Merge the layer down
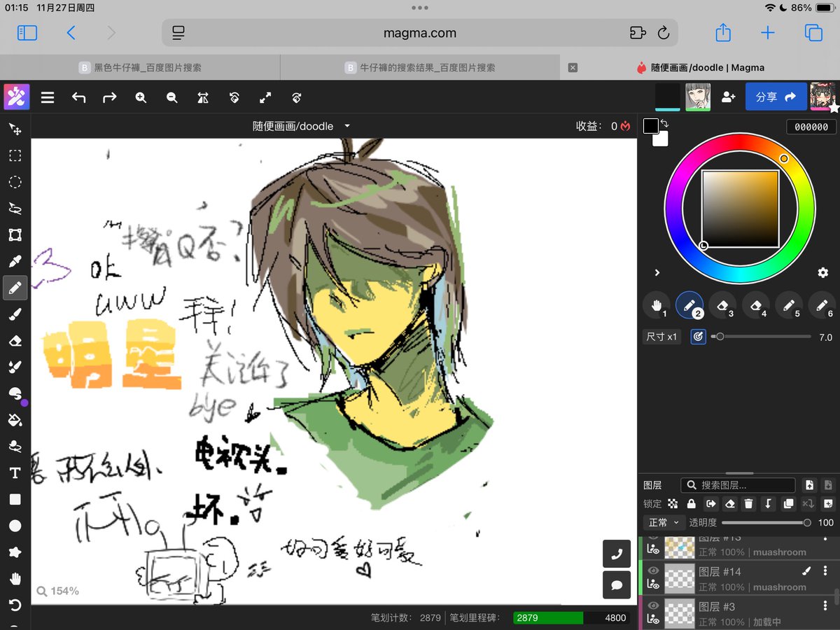This screenshot has width=840, height=630. 769,504
